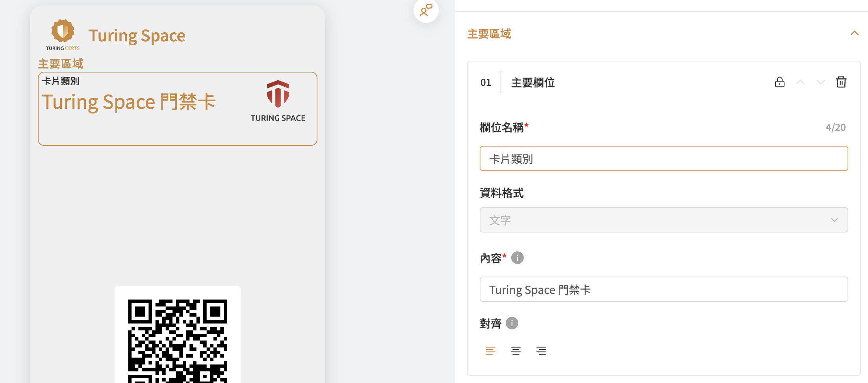Click the 內容 text input field

pos(663,289)
